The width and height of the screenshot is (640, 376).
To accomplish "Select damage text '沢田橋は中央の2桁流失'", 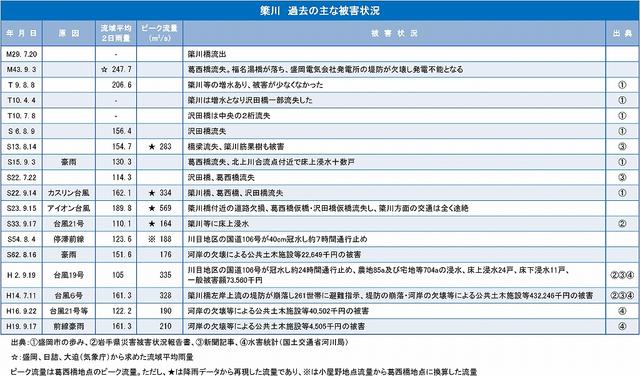I will 229,116.
